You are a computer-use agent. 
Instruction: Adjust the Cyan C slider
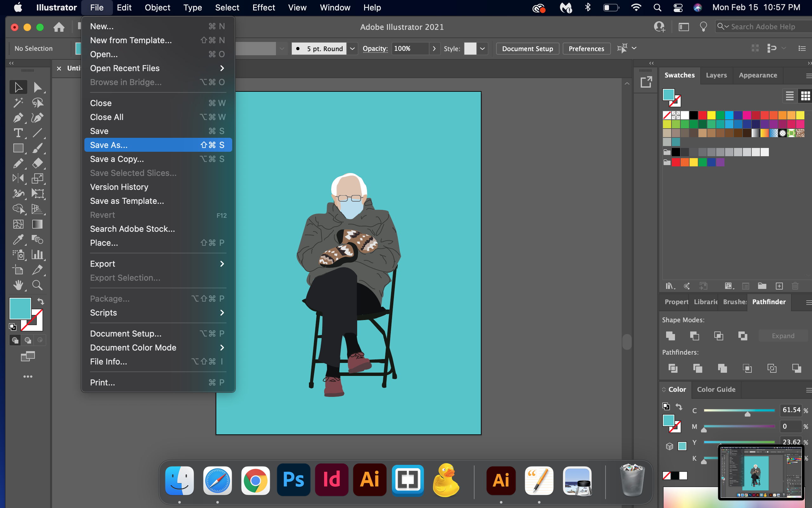(747, 414)
